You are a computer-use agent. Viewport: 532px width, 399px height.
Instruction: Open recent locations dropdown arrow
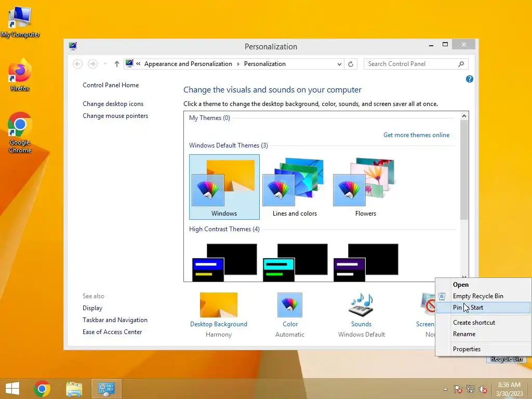pyautogui.click(x=105, y=64)
